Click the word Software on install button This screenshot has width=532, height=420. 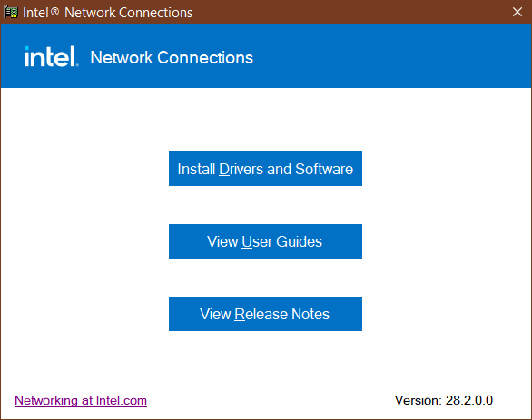(324, 169)
